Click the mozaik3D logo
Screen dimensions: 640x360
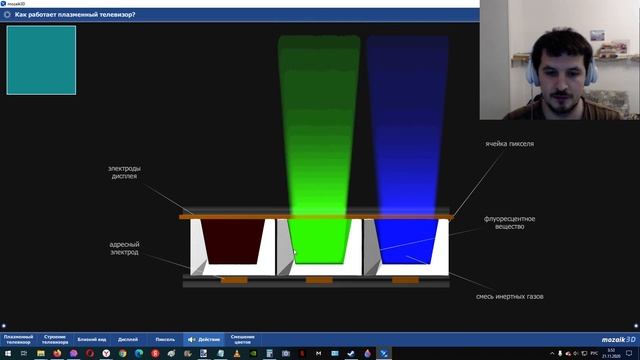pyautogui.click(x=618, y=340)
